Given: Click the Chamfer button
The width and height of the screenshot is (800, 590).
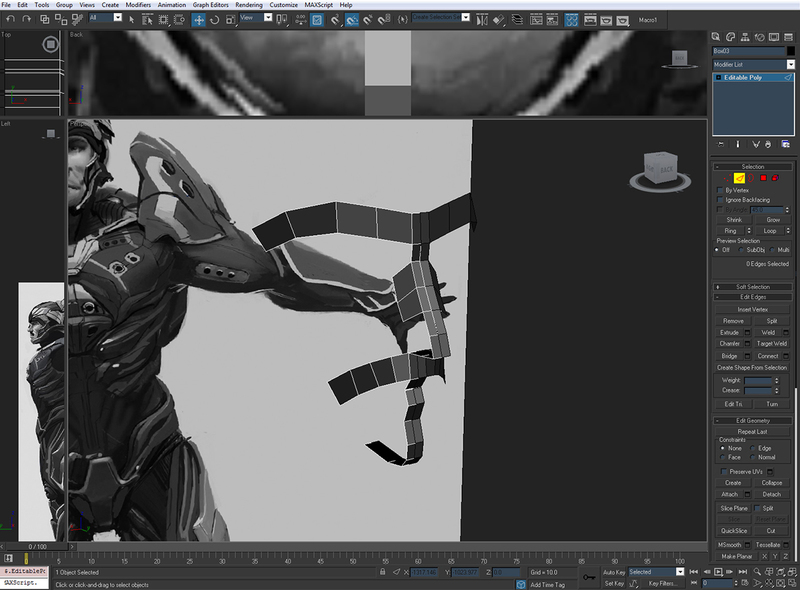Looking at the screenshot, I should click(x=730, y=343).
